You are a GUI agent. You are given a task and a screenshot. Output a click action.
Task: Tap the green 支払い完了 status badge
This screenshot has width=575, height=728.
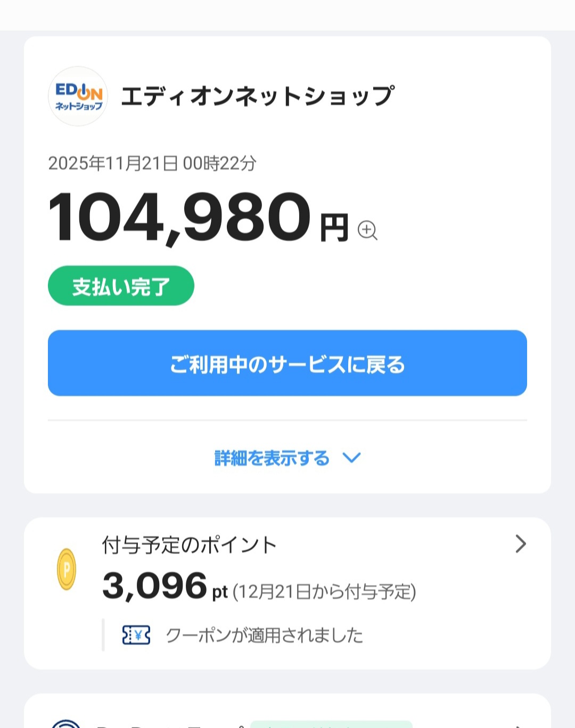coord(121,286)
